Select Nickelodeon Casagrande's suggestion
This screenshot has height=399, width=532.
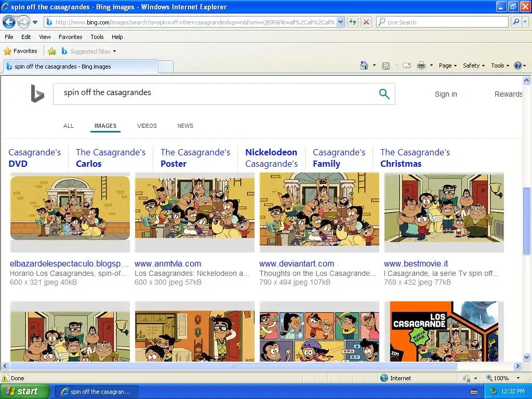click(x=271, y=158)
